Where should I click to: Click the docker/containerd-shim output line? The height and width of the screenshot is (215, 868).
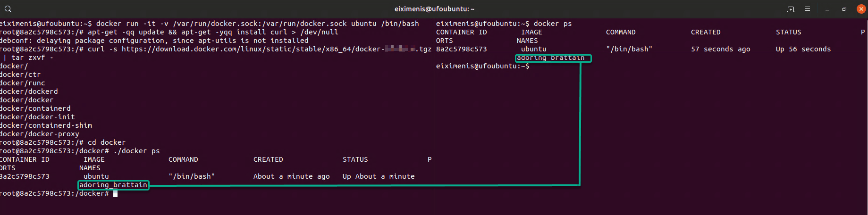[x=46, y=125]
